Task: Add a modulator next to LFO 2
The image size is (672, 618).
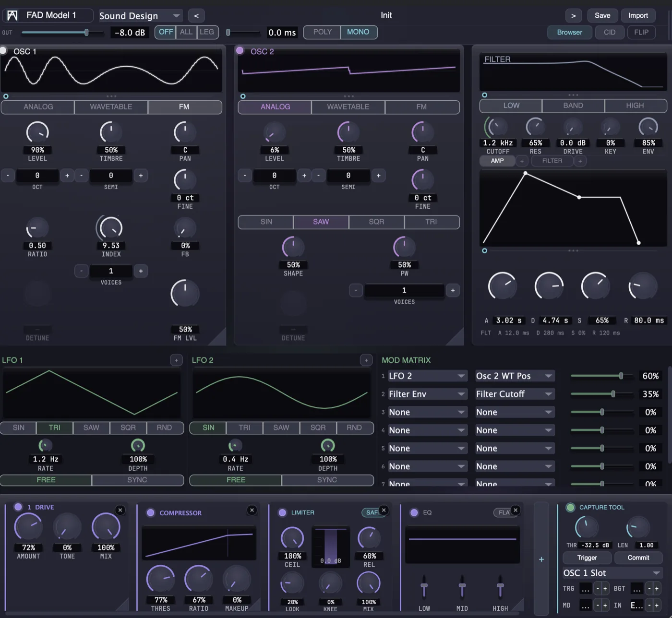Action: point(366,360)
